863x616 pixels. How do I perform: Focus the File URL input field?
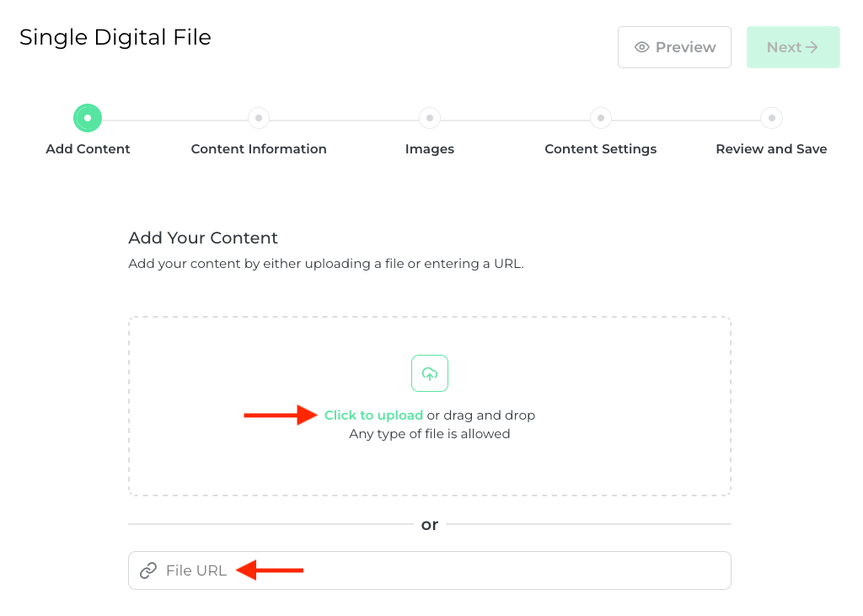click(472, 570)
